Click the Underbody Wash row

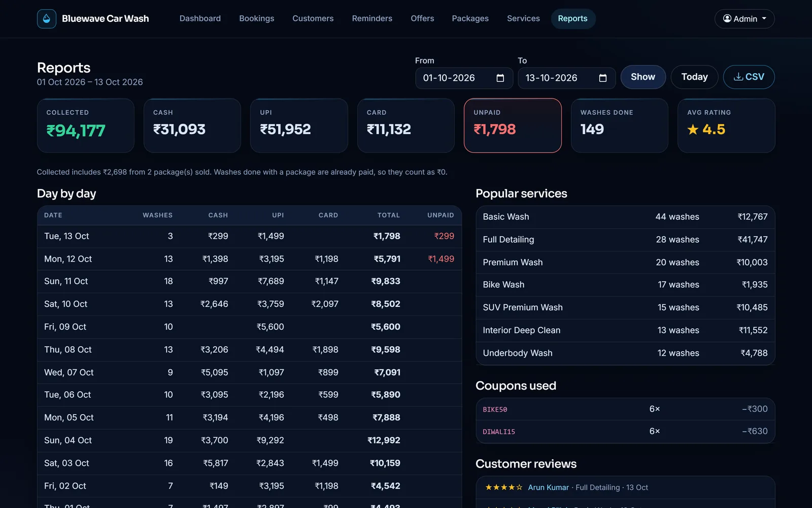click(625, 353)
